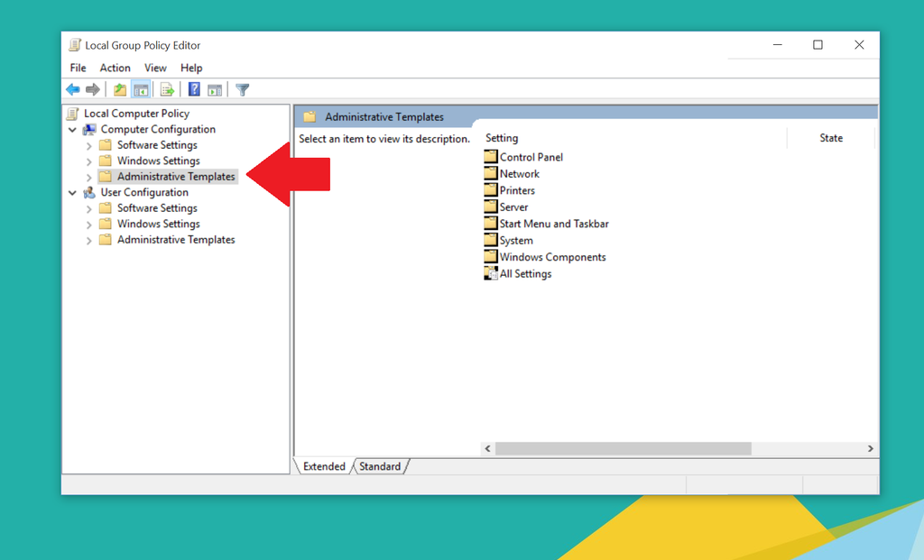
Task: Expand Software Settings under Computer Configuration
Action: (x=88, y=144)
